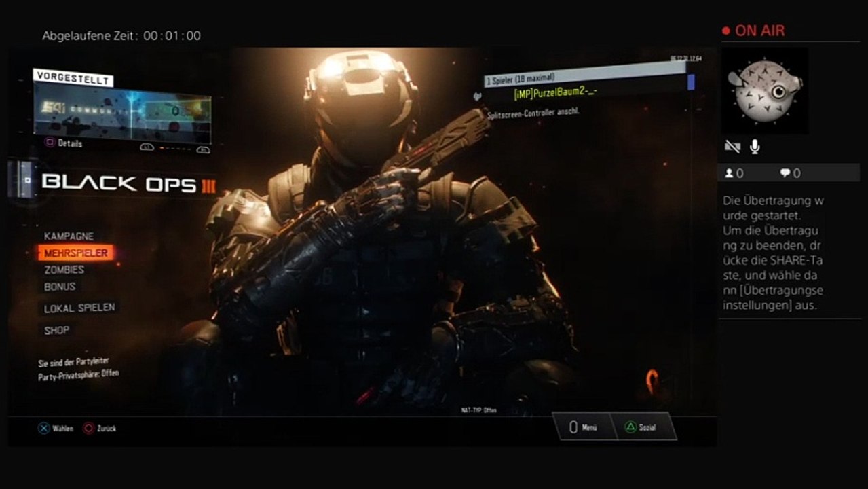Viewport: 868px width, 489px height.
Task: Click the comments count icon
Action: point(785,173)
